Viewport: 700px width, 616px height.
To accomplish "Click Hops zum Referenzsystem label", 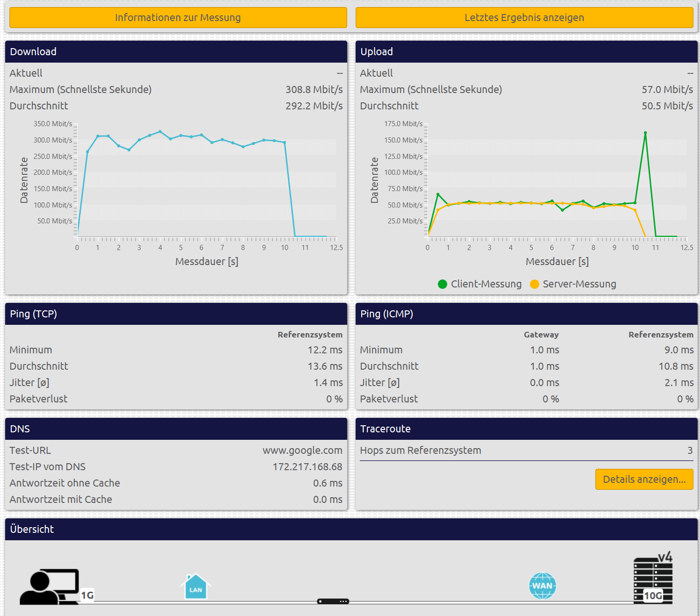I will pos(421,451).
